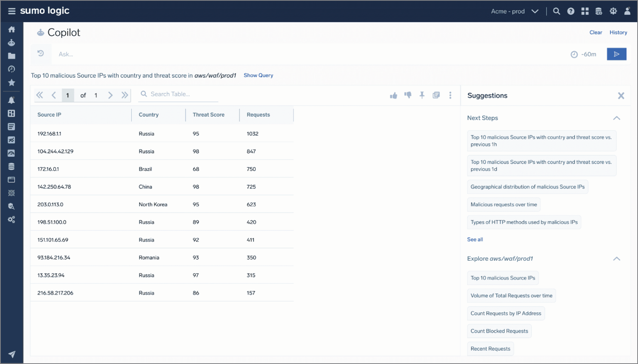Image resolution: width=638 pixels, height=364 pixels.
Task: Click the Home icon in sidebar
Action: [x=12, y=29]
